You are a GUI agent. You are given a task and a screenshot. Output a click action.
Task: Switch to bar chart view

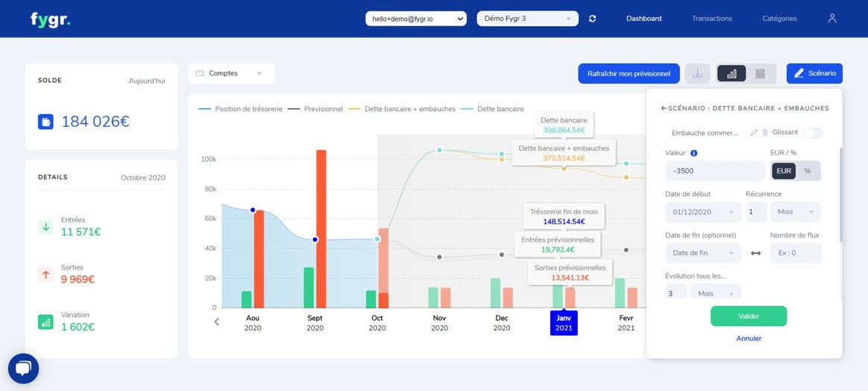732,74
